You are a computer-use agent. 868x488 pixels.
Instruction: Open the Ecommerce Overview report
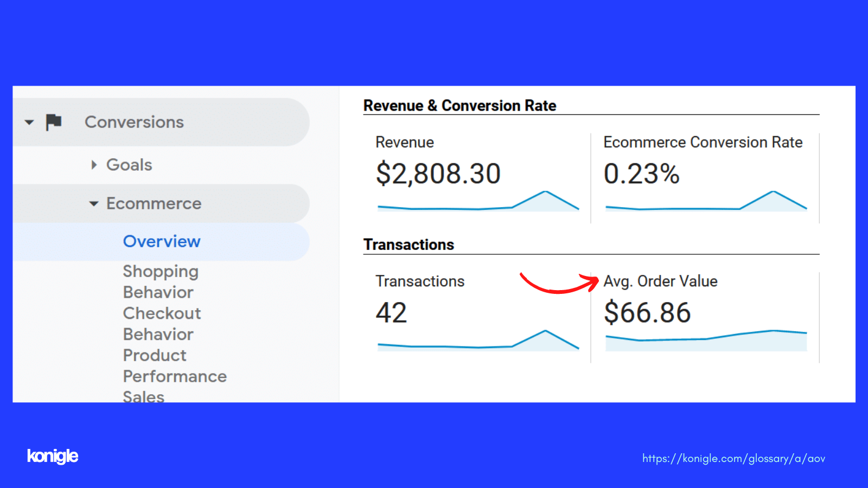pyautogui.click(x=162, y=241)
